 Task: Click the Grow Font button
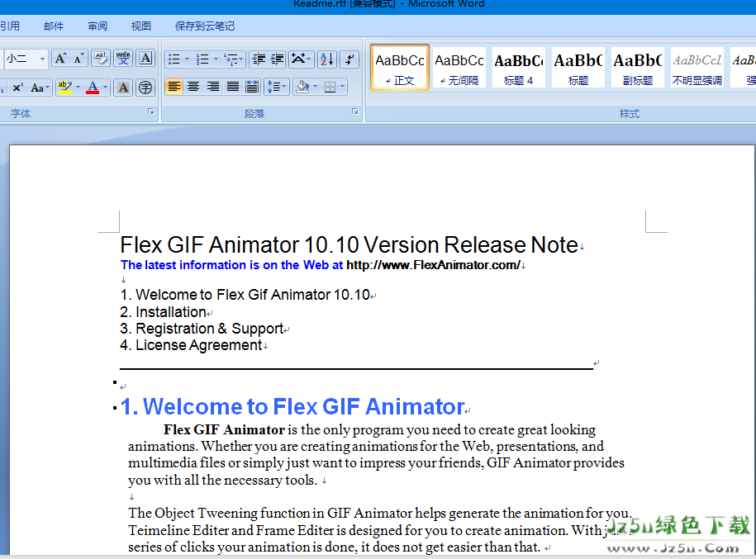(60, 59)
